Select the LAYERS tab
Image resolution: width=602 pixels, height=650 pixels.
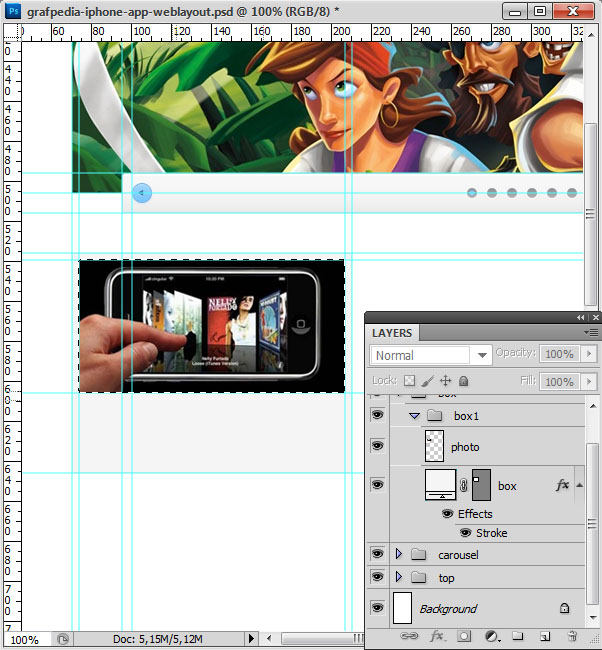(x=392, y=333)
